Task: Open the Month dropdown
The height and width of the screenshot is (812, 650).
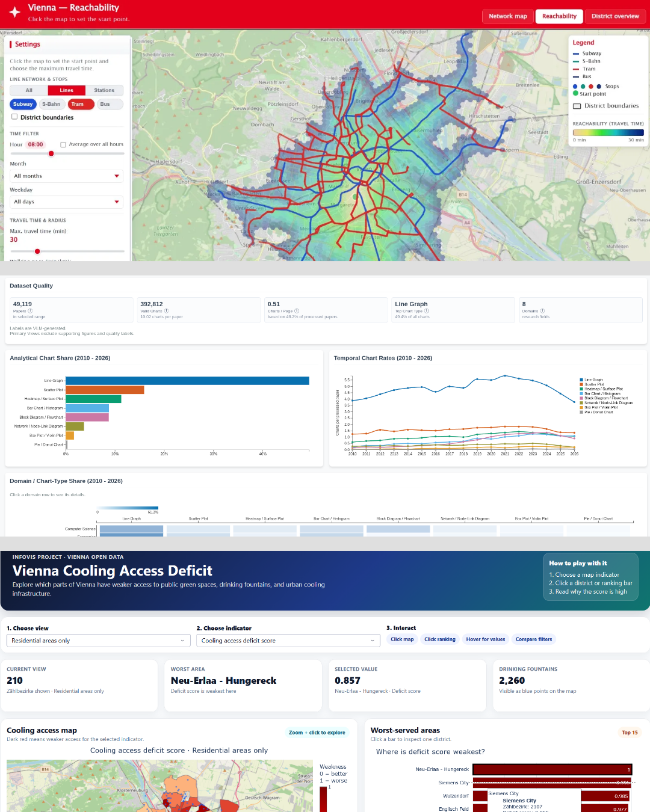Action: coord(67,176)
